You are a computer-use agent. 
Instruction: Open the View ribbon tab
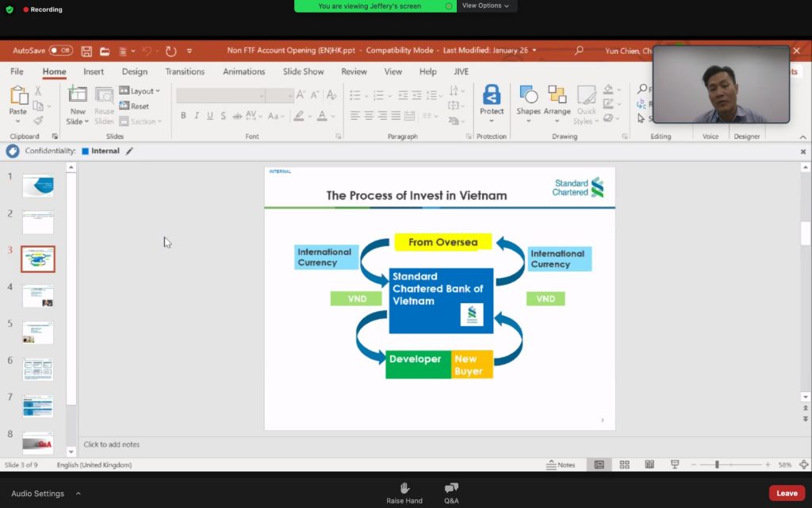(x=393, y=71)
